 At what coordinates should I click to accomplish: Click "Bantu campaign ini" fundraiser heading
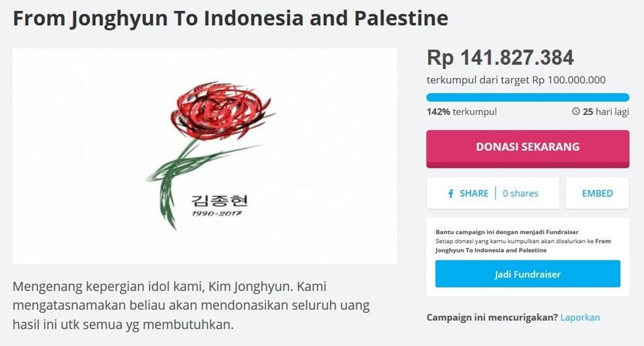point(507,231)
